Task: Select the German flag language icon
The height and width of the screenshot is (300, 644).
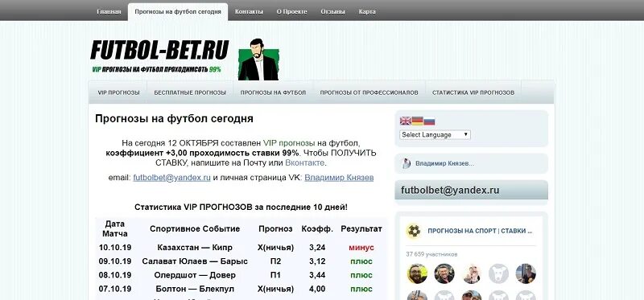Action: (417, 121)
